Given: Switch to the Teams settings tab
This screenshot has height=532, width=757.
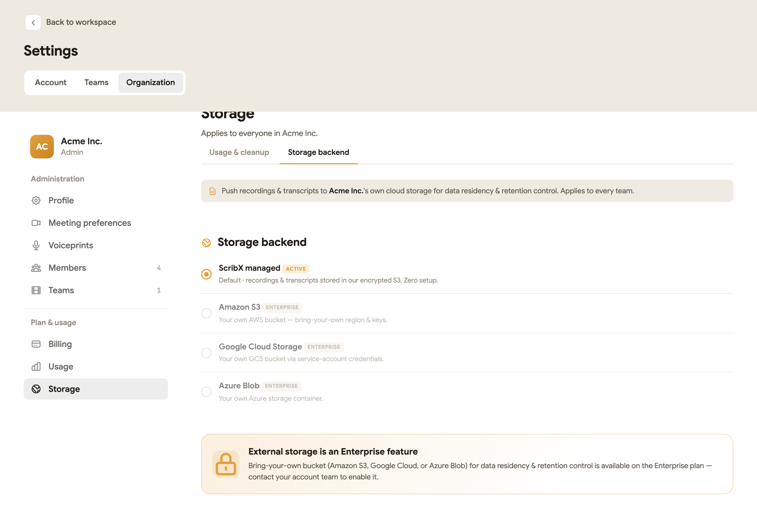Looking at the screenshot, I should (x=96, y=82).
